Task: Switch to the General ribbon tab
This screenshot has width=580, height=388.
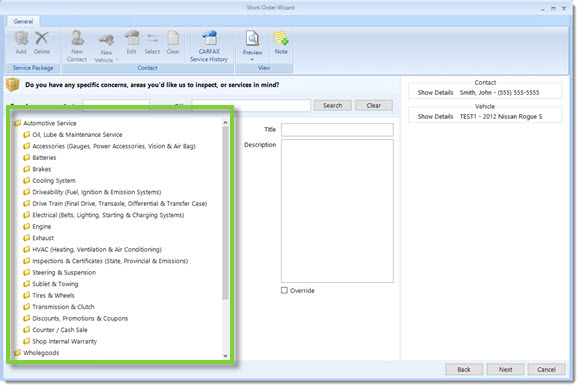Action: coord(23,21)
